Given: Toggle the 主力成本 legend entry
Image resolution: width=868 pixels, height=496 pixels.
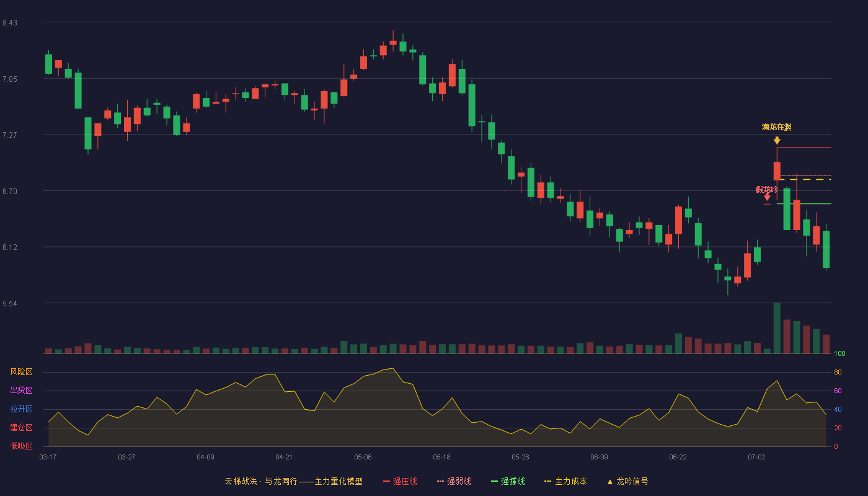Looking at the screenshot, I should pyautogui.click(x=565, y=481).
